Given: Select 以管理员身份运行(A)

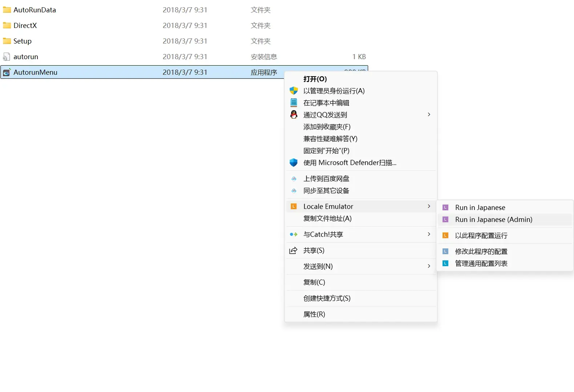Looking at the screenshot, I should click(x=361, y=91).
